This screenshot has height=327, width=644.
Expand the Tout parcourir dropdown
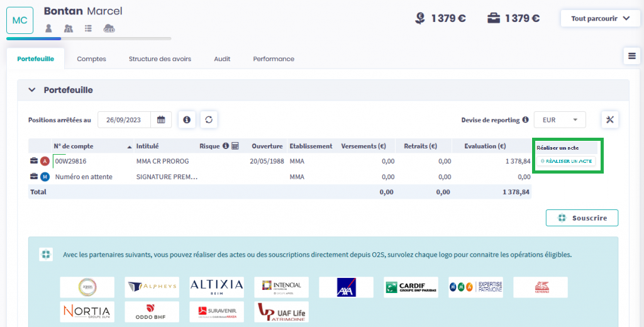pyautogui.click(x=600, y=18)
